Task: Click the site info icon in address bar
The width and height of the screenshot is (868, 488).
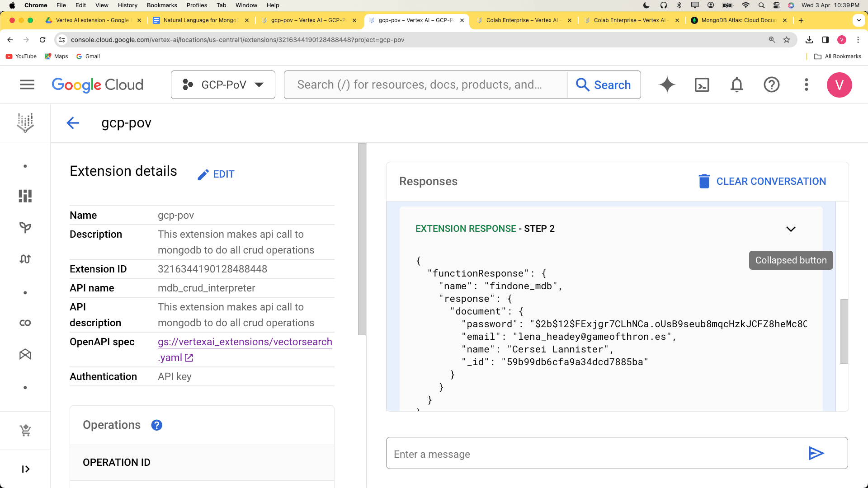Action: coord(62,40)
